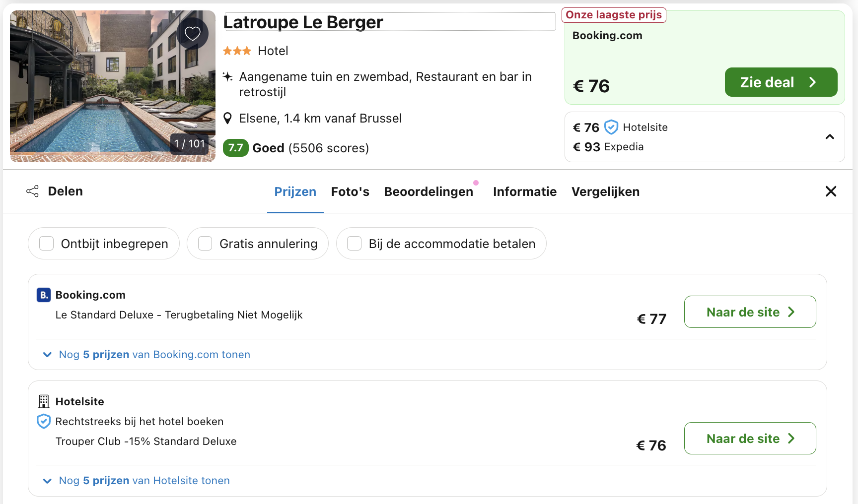Open the hotel photo showing 1 / 101
The width and height of the screenshot is (858, 504).
point(113,85)
